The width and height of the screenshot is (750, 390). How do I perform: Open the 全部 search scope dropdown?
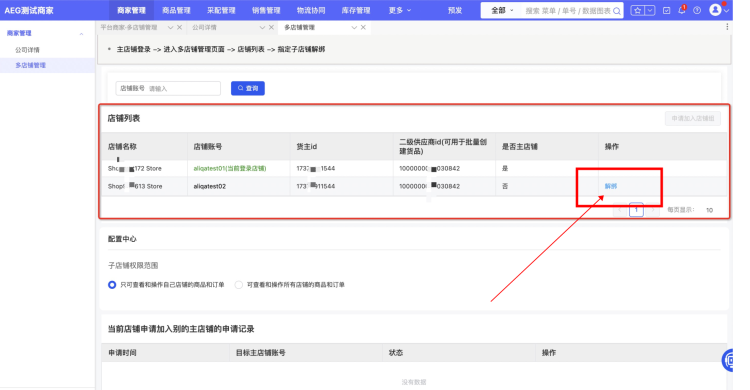[x=502, y=10]
